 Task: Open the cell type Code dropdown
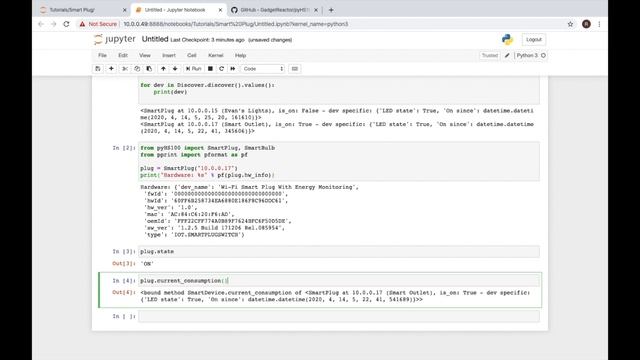[x=263, y=69]
